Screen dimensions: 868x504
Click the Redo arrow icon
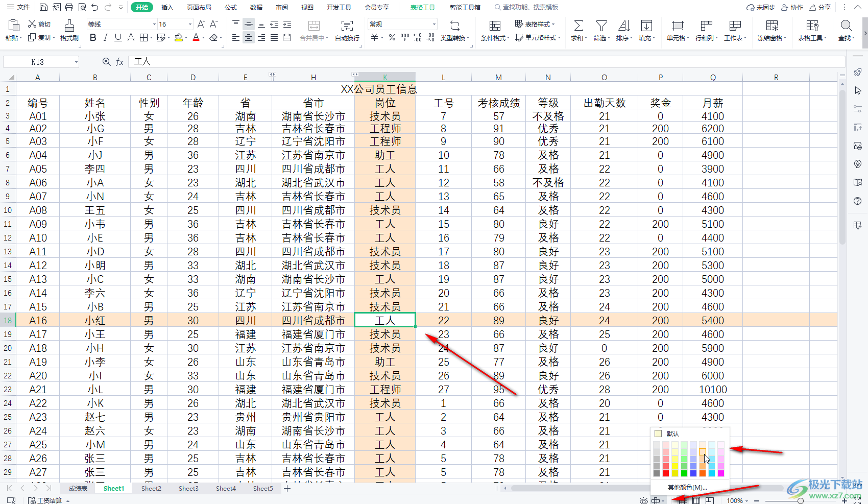coord(108,7)
